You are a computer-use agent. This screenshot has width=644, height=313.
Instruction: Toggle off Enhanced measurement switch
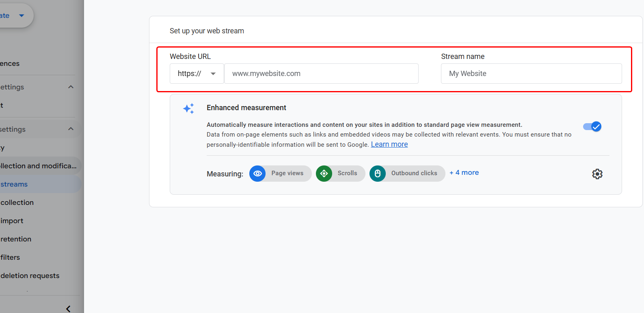pos(592,127)
